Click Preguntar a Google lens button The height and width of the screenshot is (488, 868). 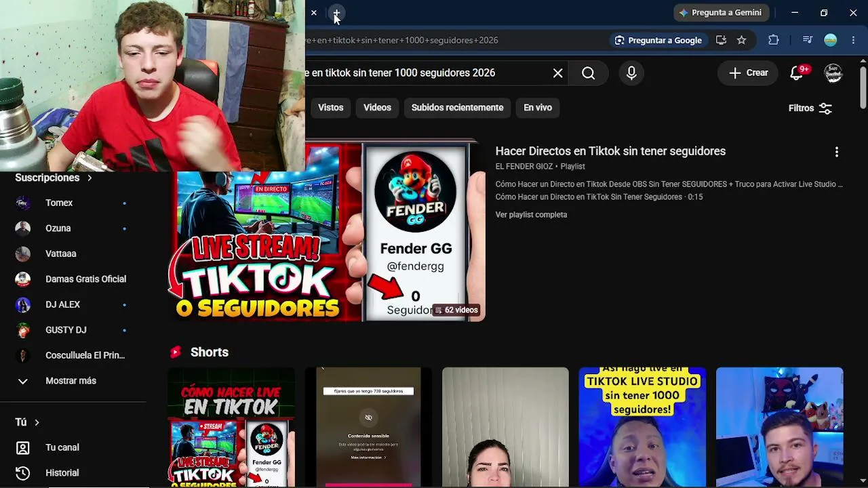tap(658, 40)
